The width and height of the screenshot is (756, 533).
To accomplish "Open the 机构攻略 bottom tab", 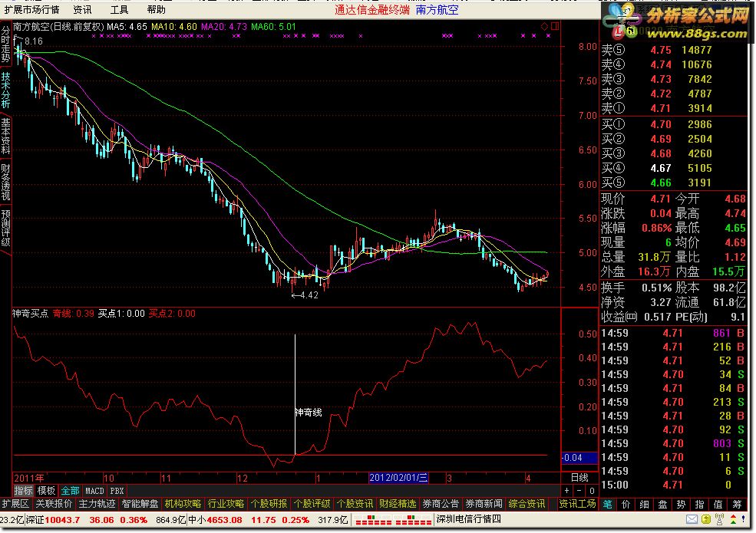I will tap(183, 504).
